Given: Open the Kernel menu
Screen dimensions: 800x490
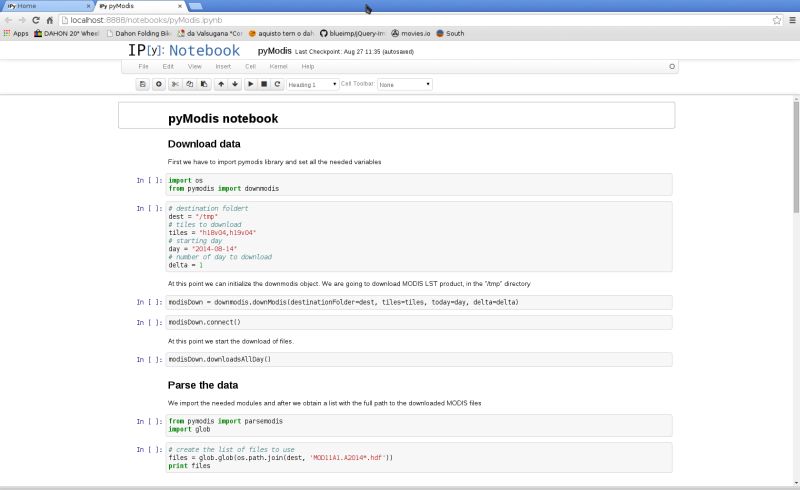Looking at the screenshot, I should coord(278,66).
